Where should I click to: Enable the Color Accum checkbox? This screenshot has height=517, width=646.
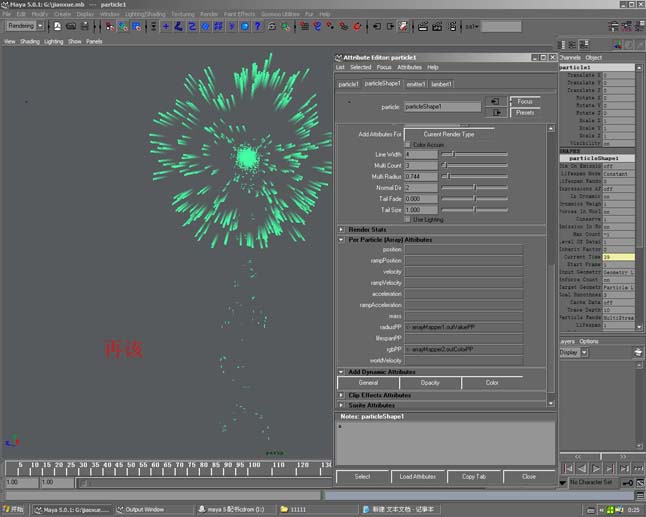(407, 145)
